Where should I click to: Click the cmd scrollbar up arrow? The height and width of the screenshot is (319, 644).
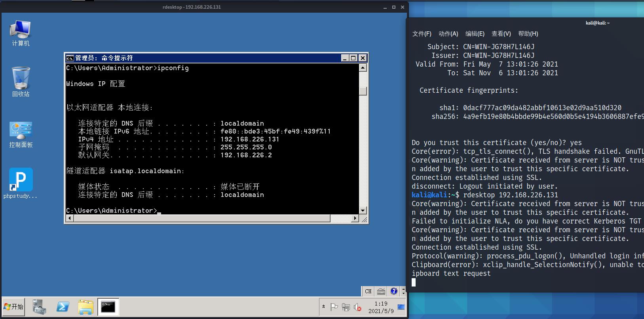coord(363,68)
